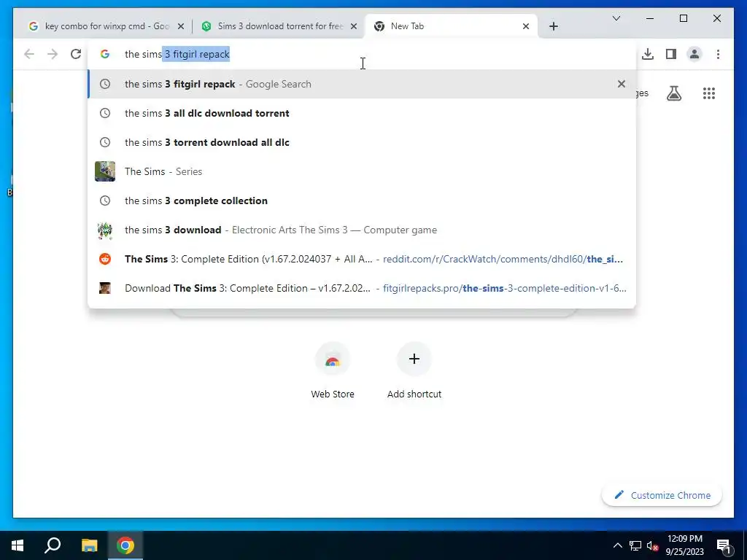Open a new tab with plus button
The width and height of the screenshot is (747, 560).
point(553,26)
